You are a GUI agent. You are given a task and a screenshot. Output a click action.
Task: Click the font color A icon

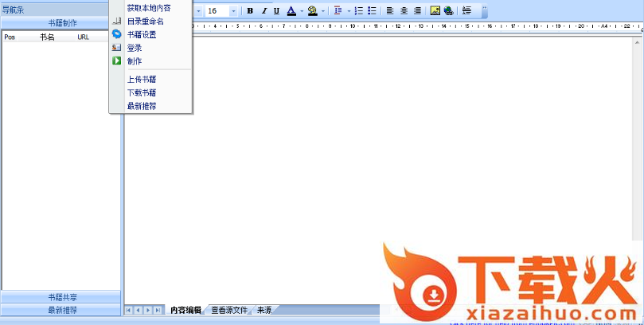291,11
